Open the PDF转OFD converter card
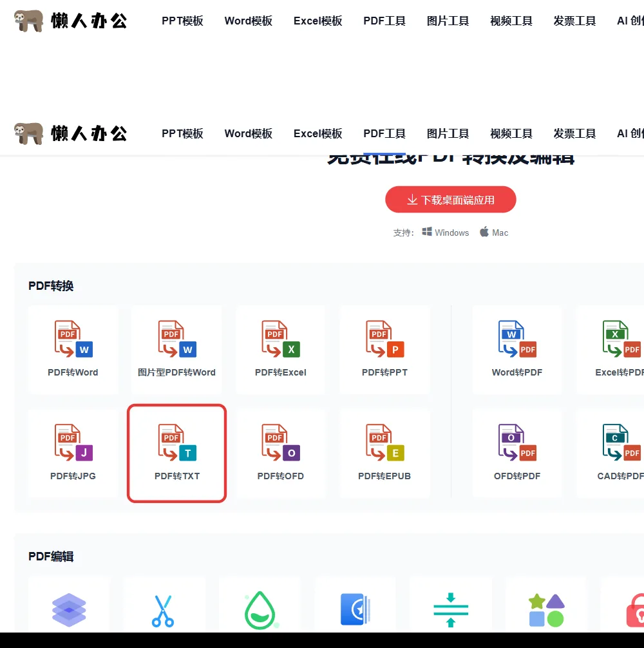Screen dimensions: 644x648 (281, 453)
